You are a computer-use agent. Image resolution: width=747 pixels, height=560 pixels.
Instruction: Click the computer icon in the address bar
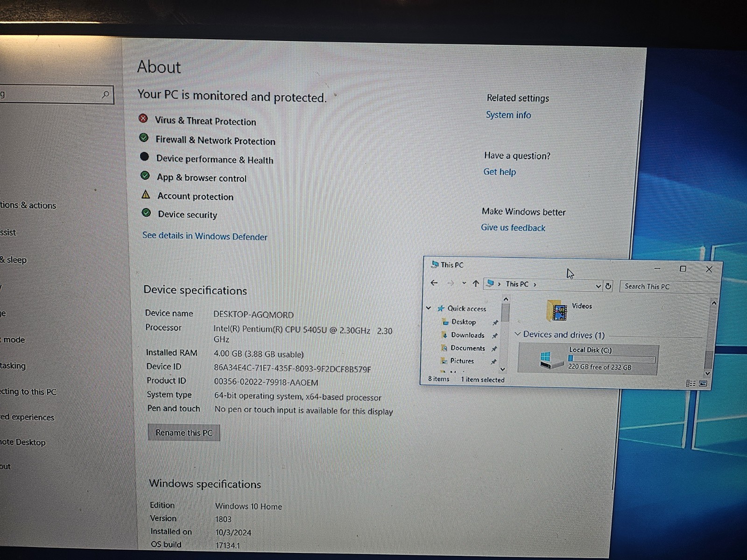point(490,283)
